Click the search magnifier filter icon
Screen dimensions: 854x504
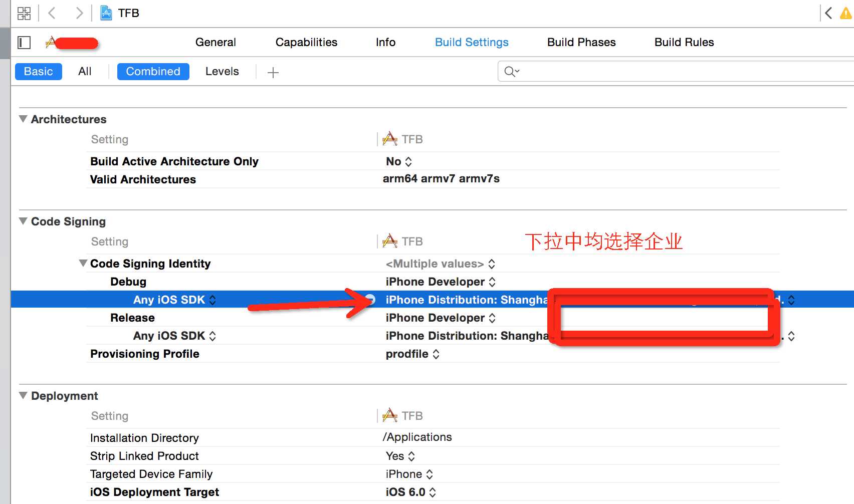(x=511, y=72)
